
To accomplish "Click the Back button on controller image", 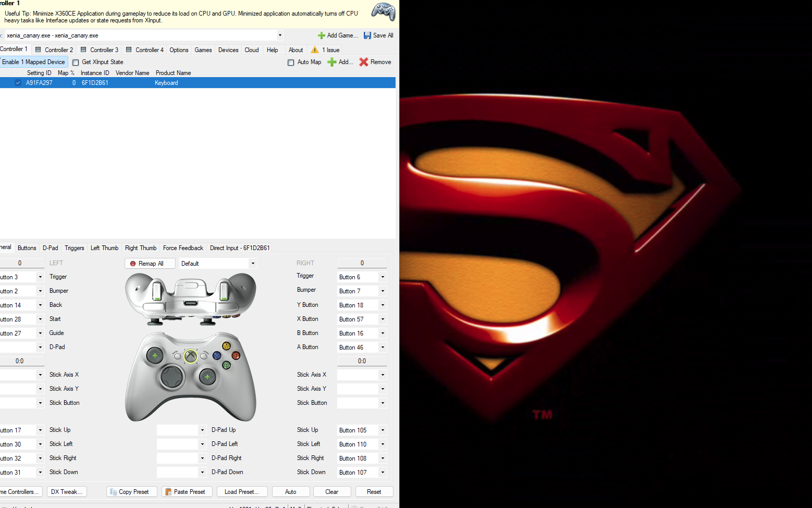I will click(177, 356).
